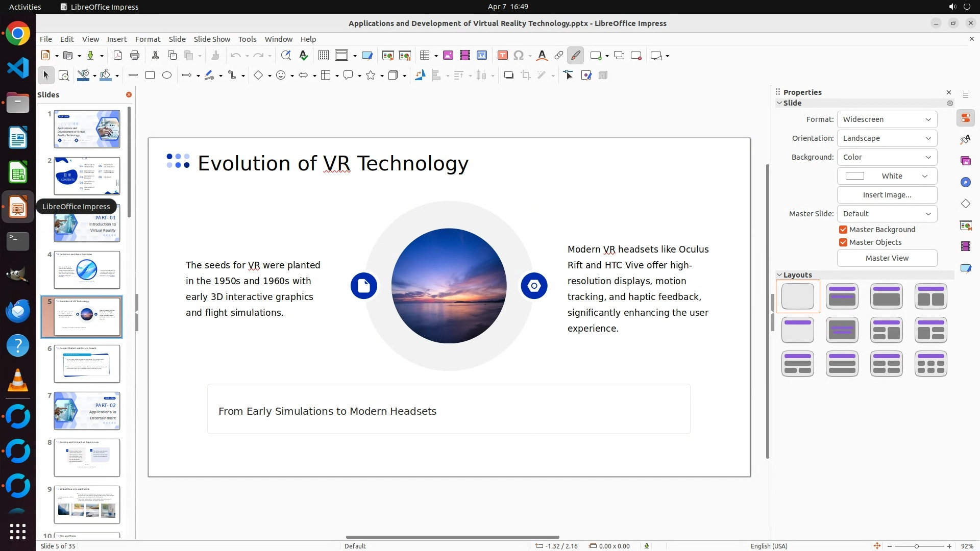The width and height of the screenshot is (980, 551).
Task: Click the Insert Special Character icon
Action: 519,56
